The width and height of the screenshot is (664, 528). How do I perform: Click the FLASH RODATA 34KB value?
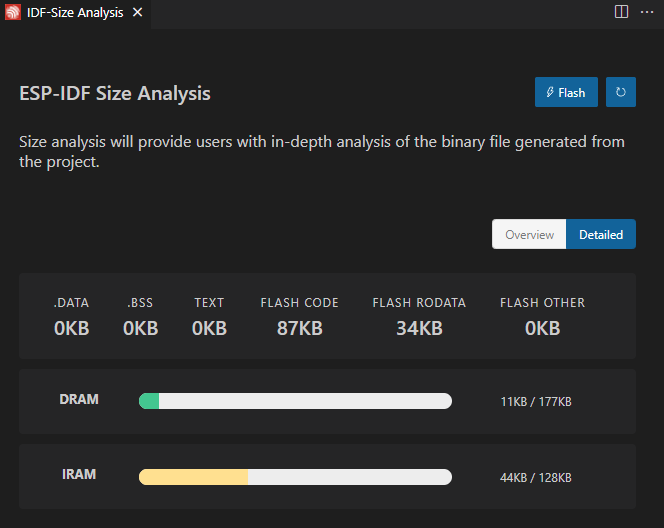[419, 328]
